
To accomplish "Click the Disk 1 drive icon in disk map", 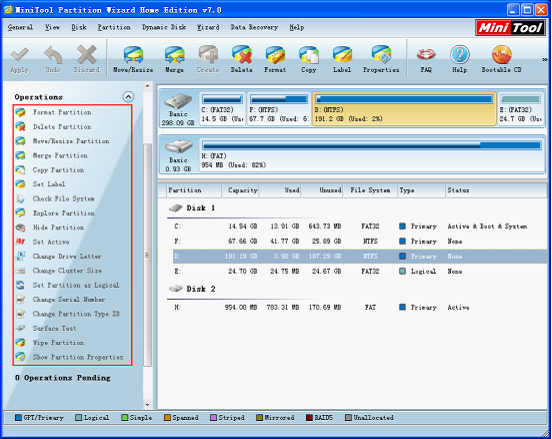I will [178, 101].
